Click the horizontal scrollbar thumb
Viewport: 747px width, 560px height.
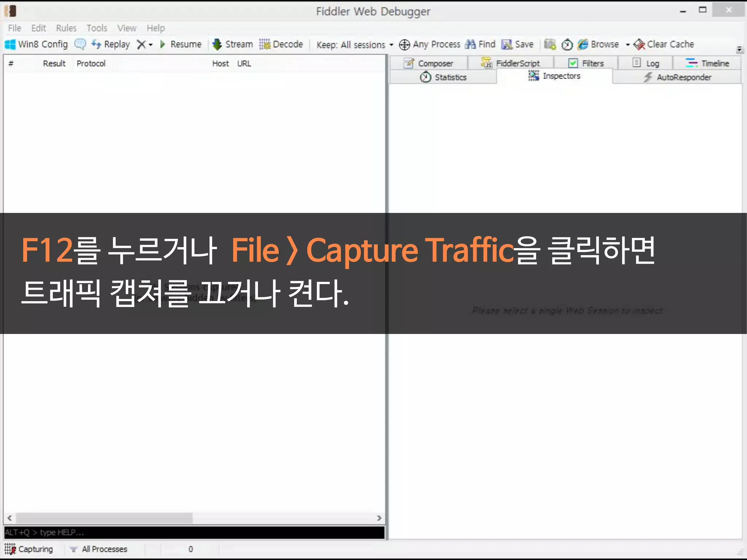pyautogui.click(x=104, y=518)
